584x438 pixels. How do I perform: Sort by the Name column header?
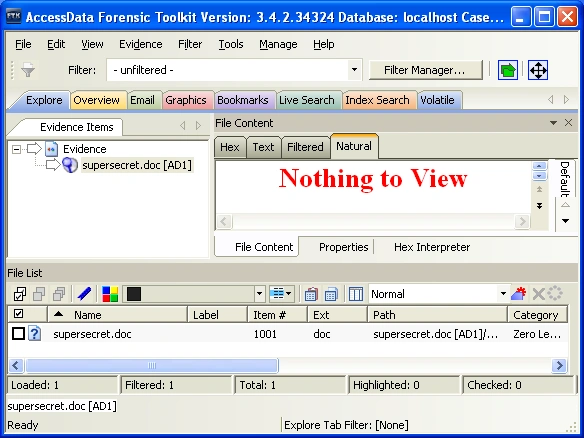pos(117,314)
